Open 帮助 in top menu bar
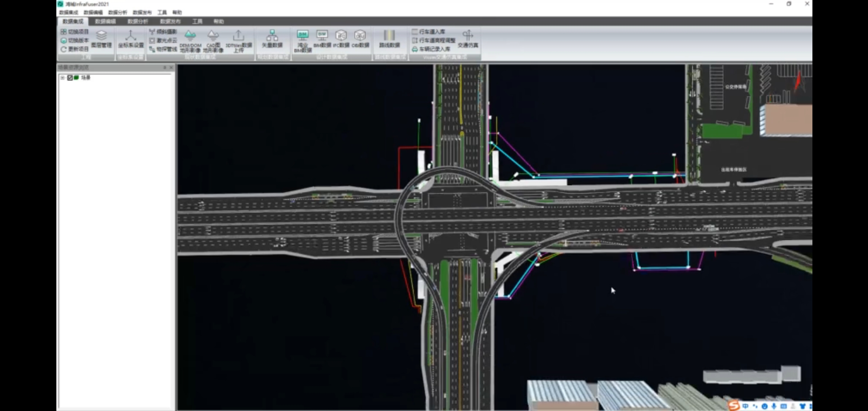This screenshot has width=868, height=411. coord(177,13)
